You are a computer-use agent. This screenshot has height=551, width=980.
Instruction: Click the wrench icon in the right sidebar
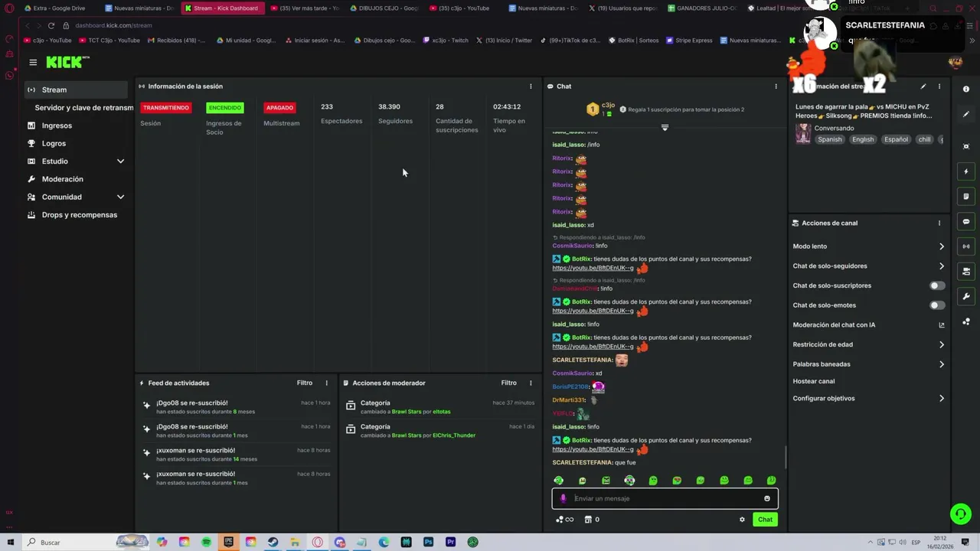tap(966, 296)
